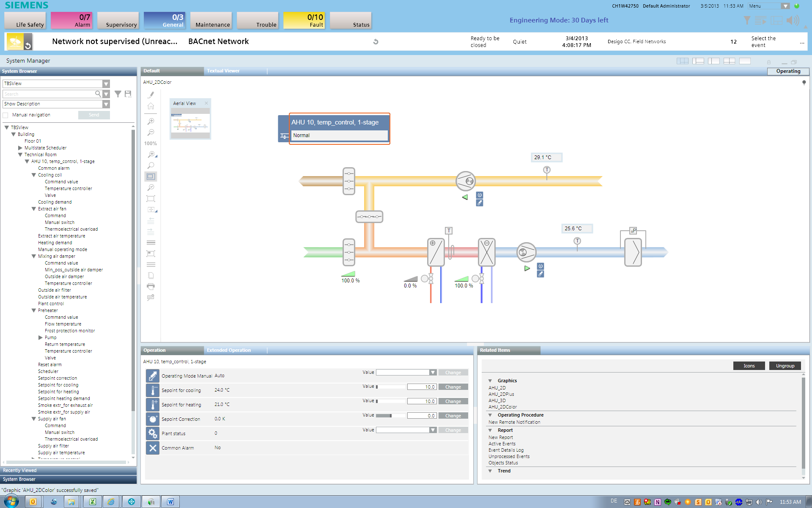Viewport: 812px width, 508px height.
Task: Click the save search disk icon
Action: pyautogui.click(x=128, y=94)
